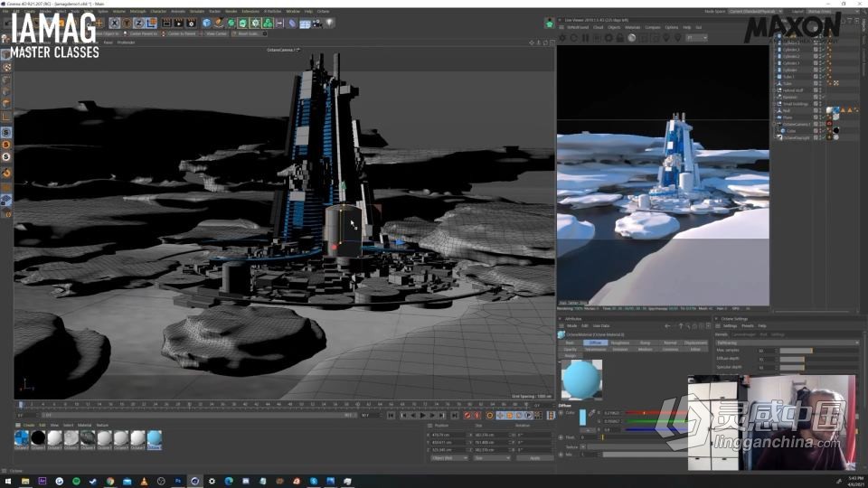Open VLC cone icon in taskbar
Screen dimensions: 868x488
[x=144, y=482]
